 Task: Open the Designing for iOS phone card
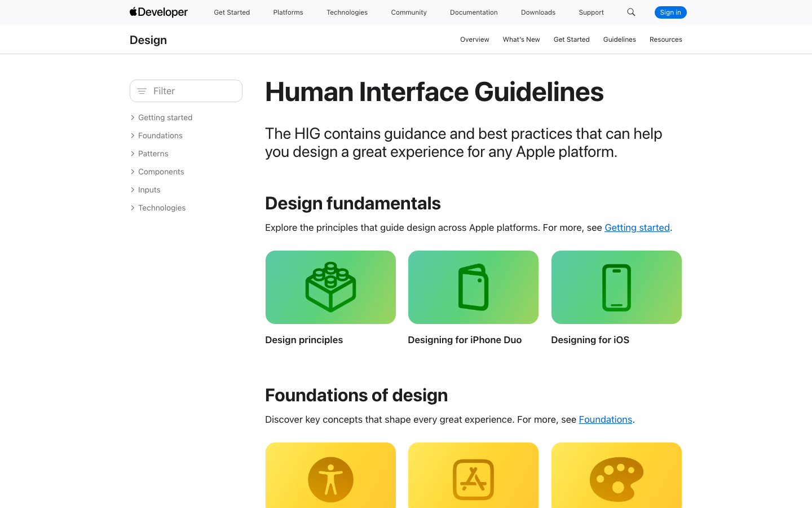(616, 287)
